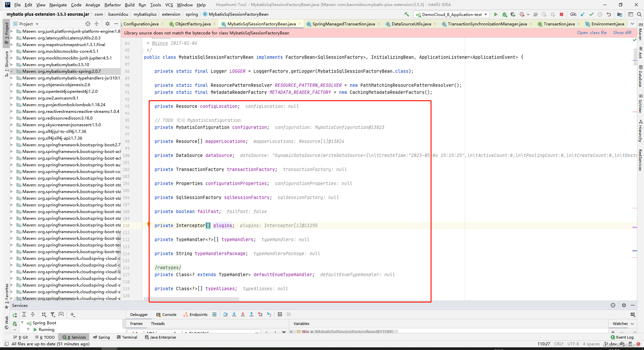
Task: Expand Maven: org.projectlombok:lombok:1.18.24 node
Action: tap(12, 105)
